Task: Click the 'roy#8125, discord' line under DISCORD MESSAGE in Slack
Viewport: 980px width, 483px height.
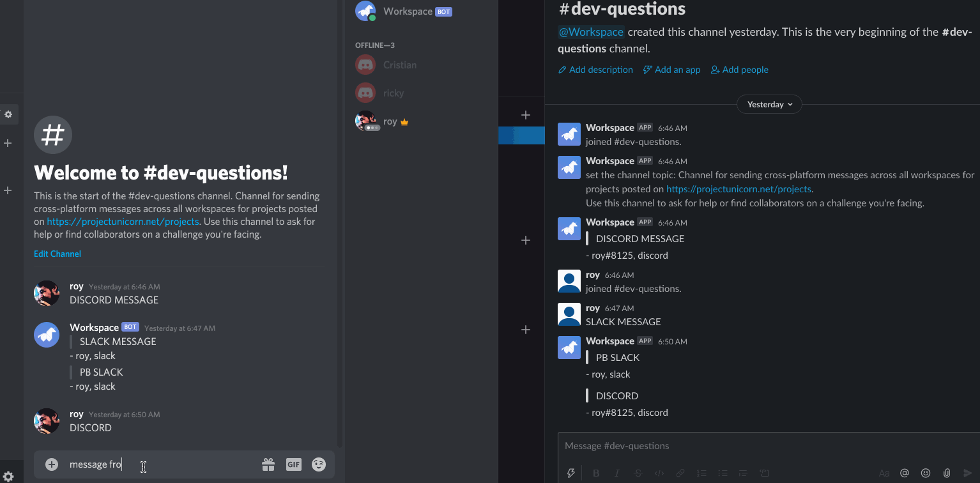Action: [627, 256]
